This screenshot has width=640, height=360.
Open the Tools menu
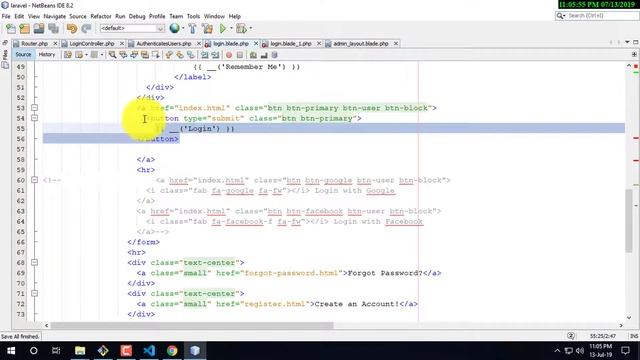193,16
